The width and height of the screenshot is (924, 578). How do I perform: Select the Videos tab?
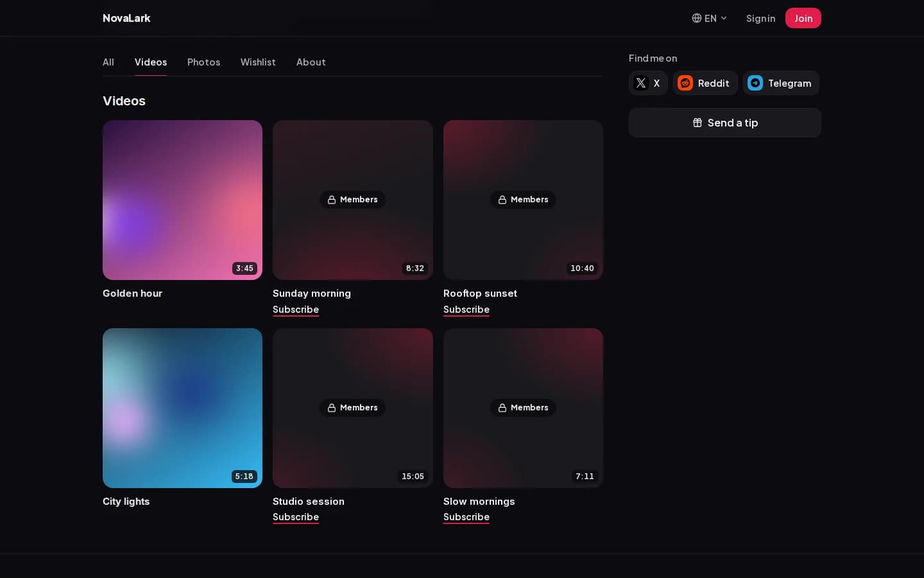(x=151, y=62)
